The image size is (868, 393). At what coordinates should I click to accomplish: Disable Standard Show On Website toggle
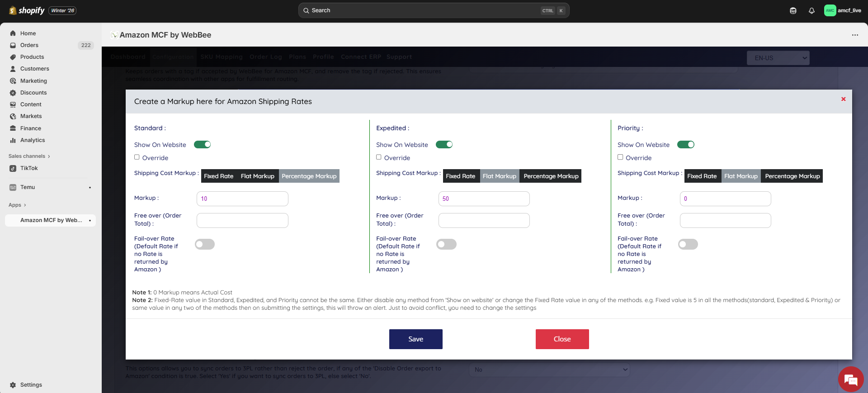202,145
